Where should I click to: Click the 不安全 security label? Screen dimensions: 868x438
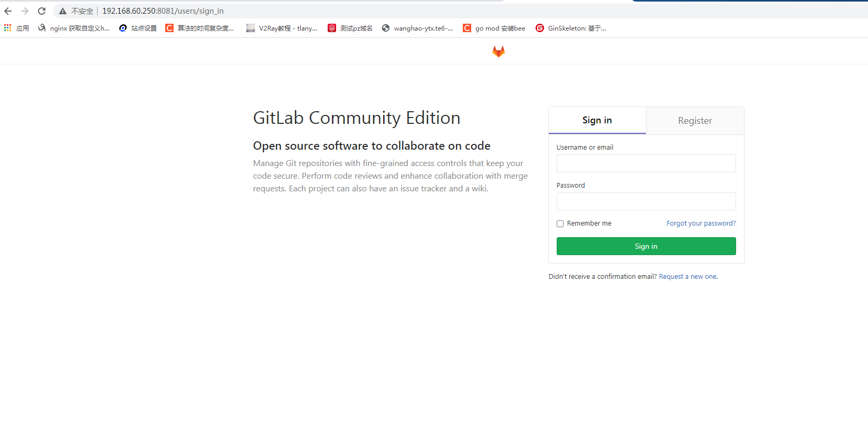click(82, 11)
